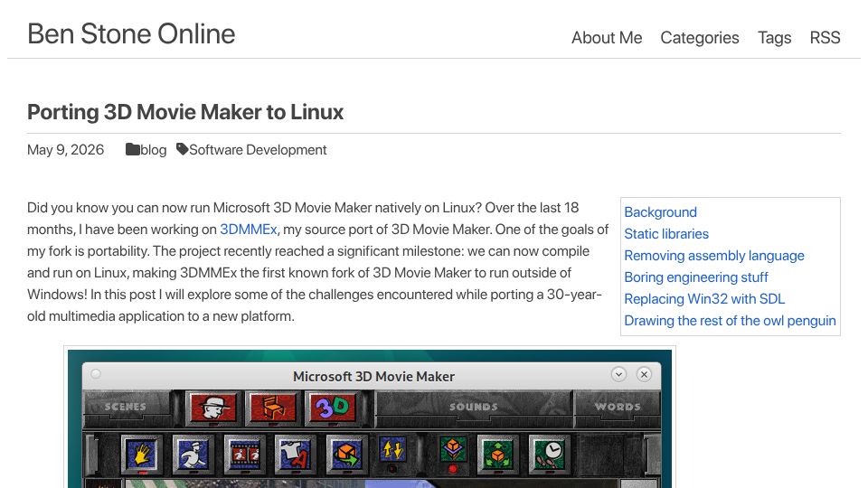Jump to the Static libraries section
The width and height of the screenshot is (868, 488).
click(666, 234)
